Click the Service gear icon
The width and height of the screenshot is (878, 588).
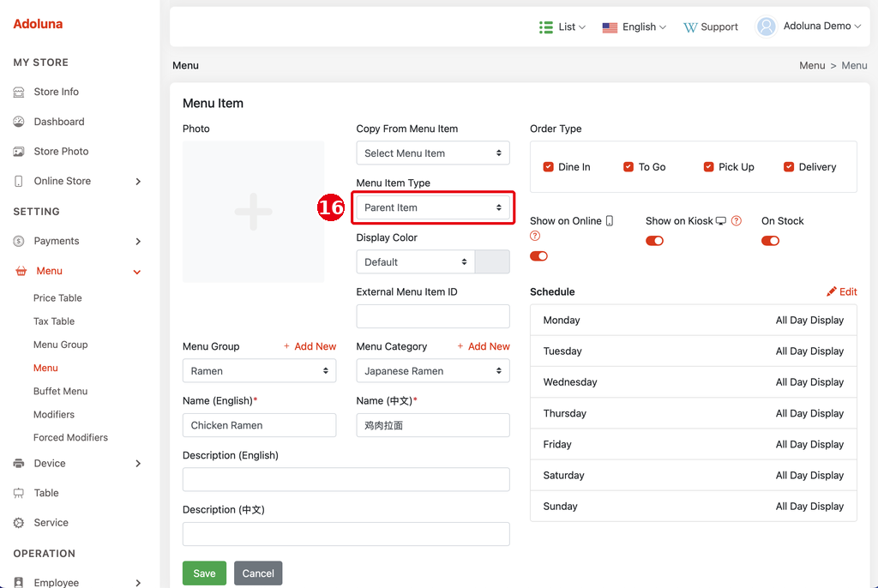(x=19, y=523)
